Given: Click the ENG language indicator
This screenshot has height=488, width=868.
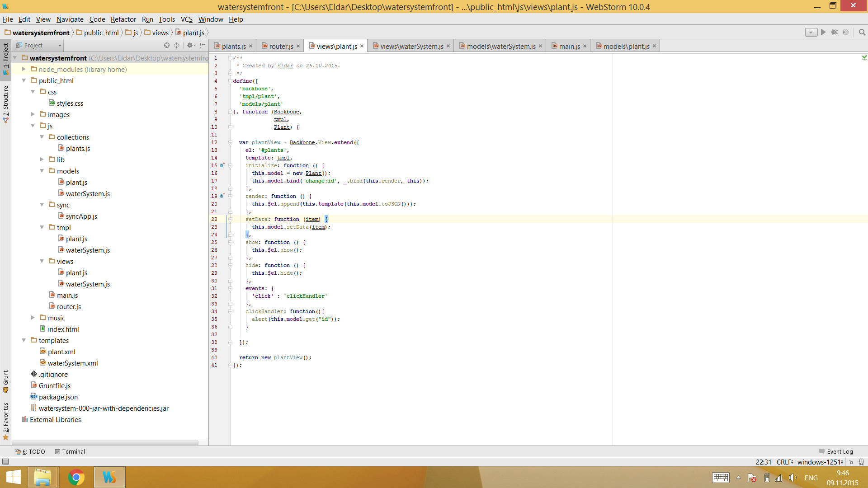Looking at the screenshot, I should pyautogui.click(x=811, y=478).
